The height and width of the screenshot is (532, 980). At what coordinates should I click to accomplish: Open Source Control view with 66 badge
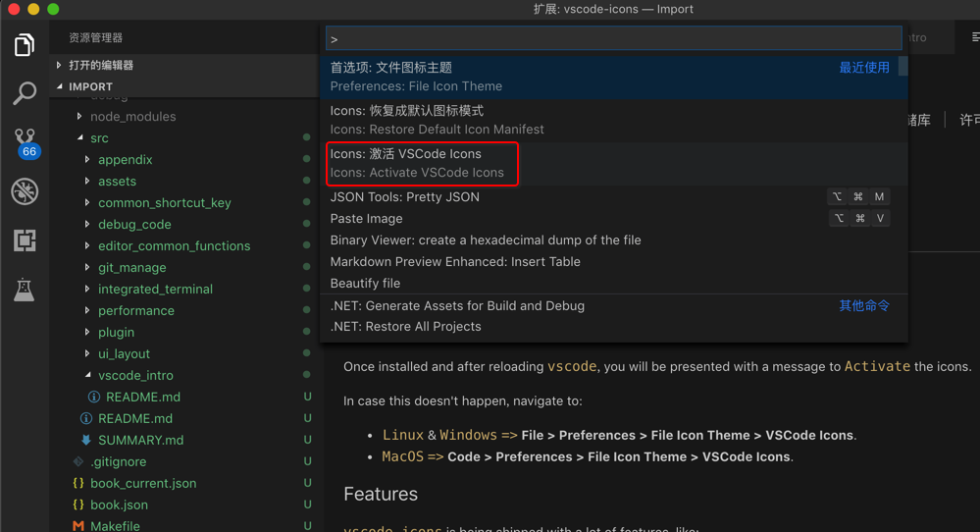(26, 143)
